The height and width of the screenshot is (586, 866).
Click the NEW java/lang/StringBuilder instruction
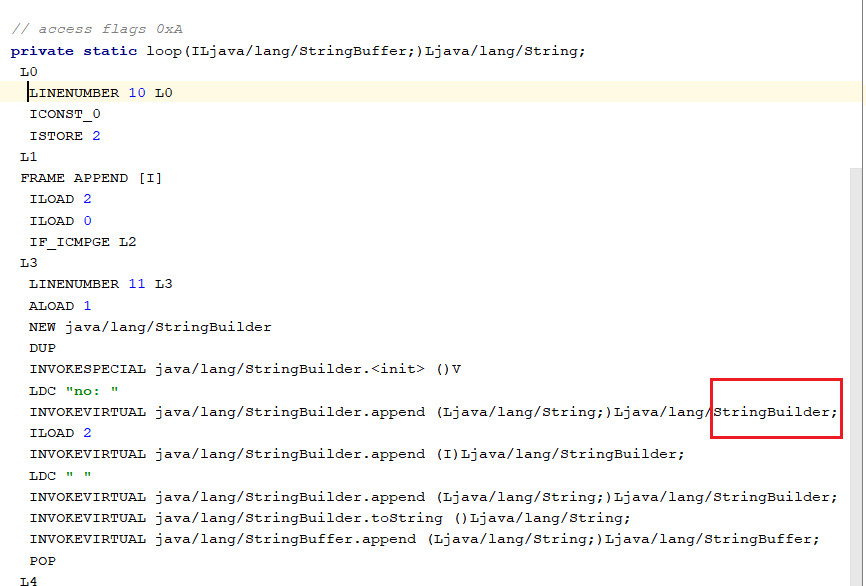pos(150,327)
